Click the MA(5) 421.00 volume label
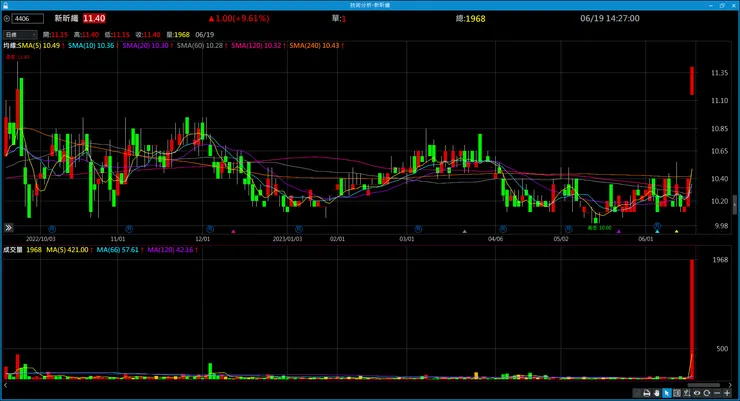This screenshot has width=740, height=401. [x=67, y=250]
